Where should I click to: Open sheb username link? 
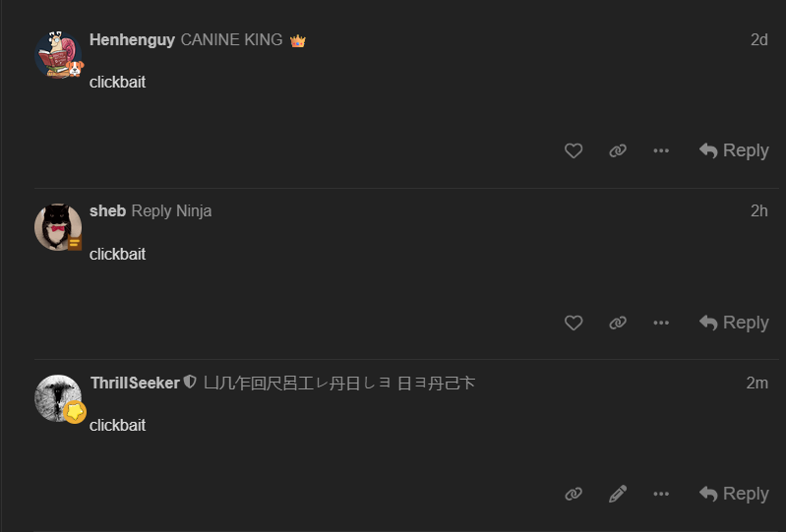pyautogui.click(x=107, y=211)
